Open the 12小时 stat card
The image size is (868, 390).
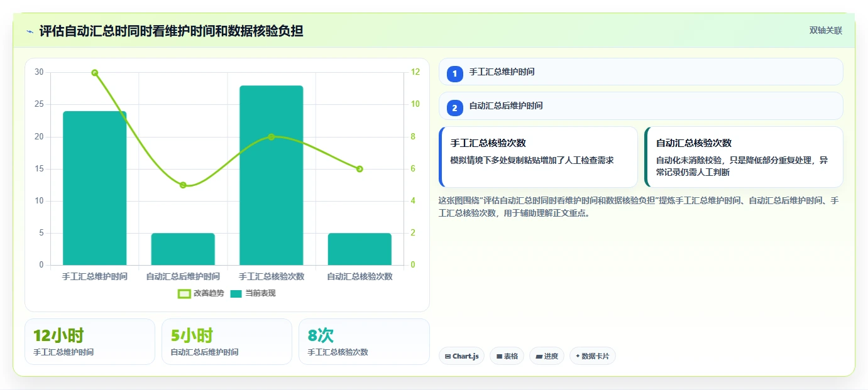pyautogui.click(x=90, y=342)
